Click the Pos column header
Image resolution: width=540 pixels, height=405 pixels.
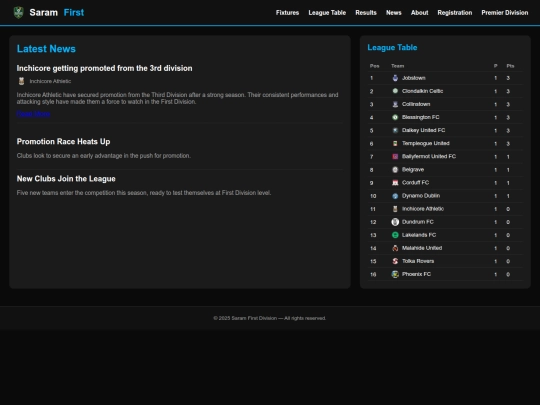tap(374, 66)
